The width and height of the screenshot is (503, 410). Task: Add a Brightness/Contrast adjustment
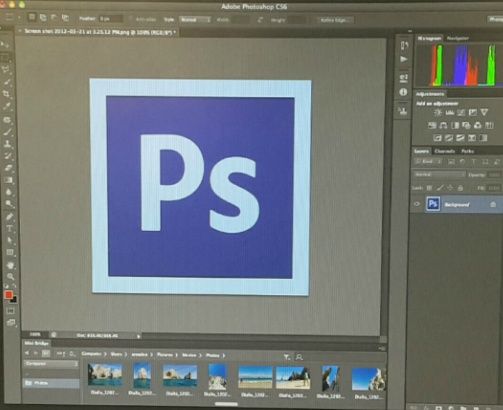(438, 113)
